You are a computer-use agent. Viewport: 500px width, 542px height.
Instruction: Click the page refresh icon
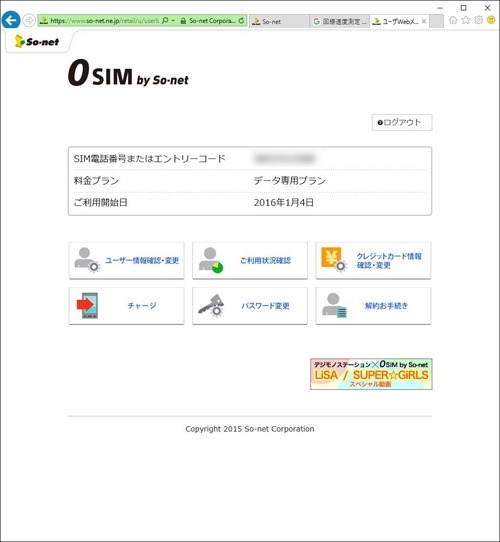pos(241,21)
